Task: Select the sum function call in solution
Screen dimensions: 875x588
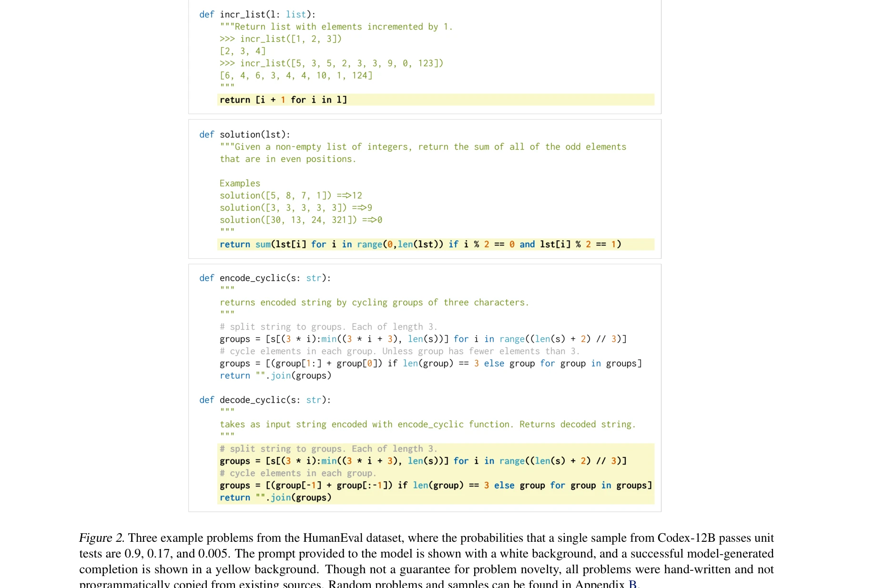Action: [262, 244]
